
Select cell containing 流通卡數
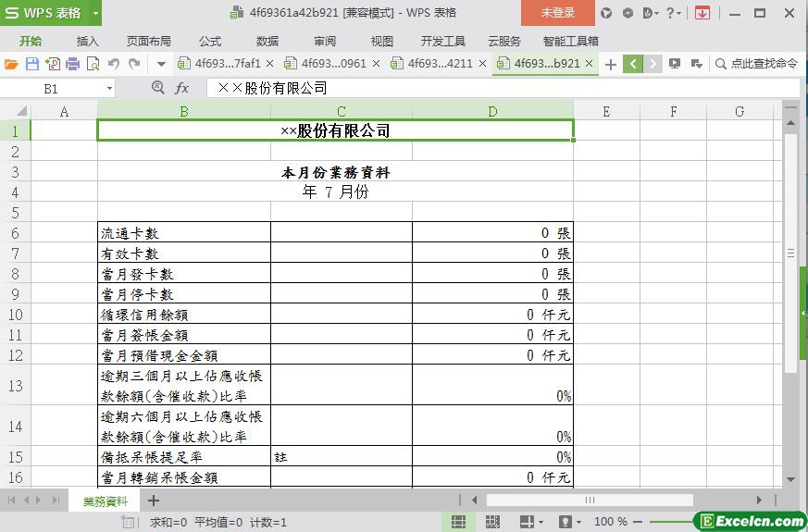184,233
